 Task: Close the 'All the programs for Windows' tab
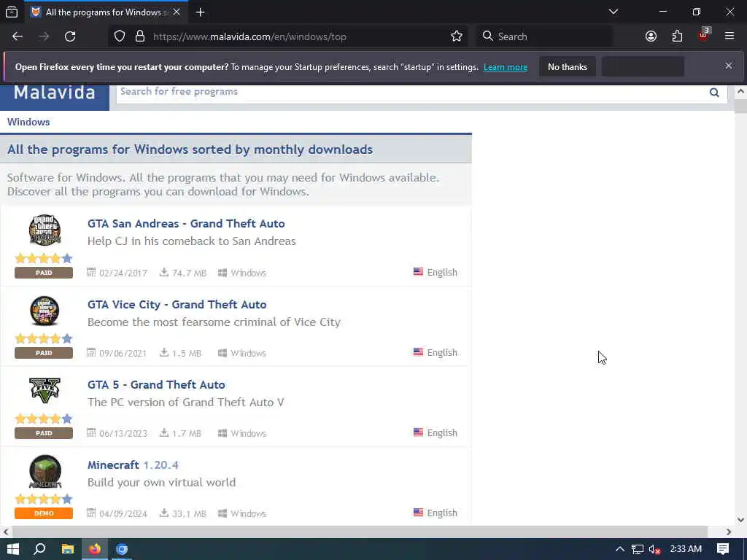click(x=177, y=12)
